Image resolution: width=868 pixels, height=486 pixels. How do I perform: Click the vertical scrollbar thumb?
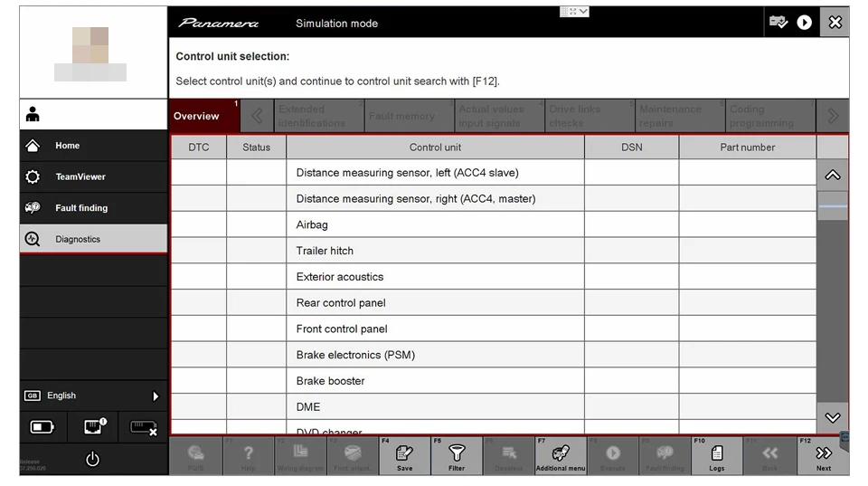[x=833, y=206]
